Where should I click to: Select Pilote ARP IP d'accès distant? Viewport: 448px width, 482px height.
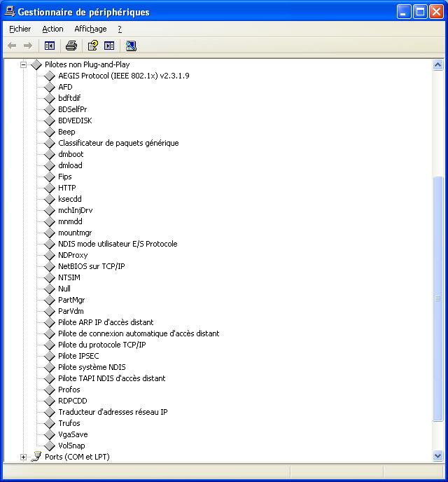106,322
